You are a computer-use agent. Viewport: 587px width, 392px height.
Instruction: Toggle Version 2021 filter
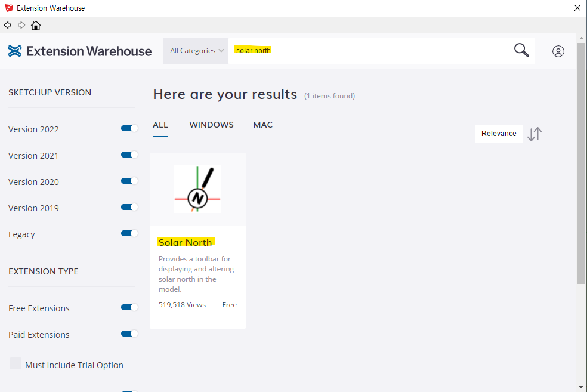point(129,155)
